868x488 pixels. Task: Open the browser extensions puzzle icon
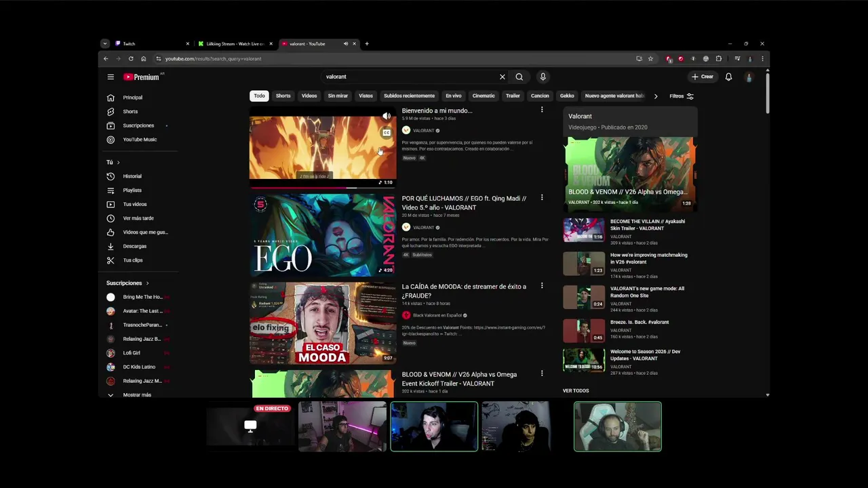click(719, 58)
